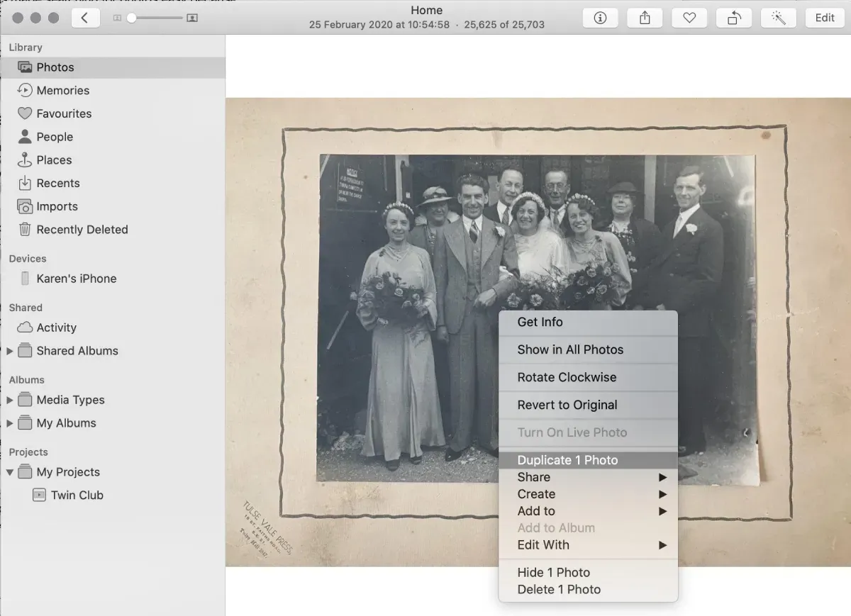Click the Auto Enhance magic wand

point(779,18)
